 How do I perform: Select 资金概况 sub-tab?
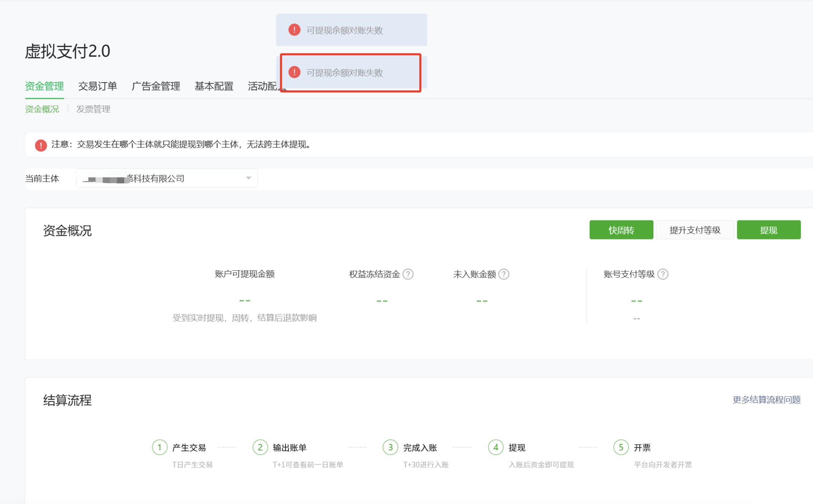click(x=42, y=109)
